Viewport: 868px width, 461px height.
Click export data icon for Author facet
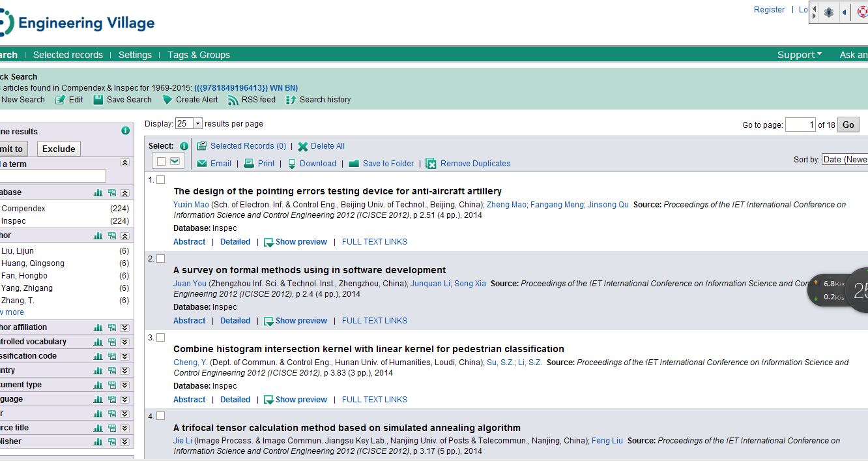112,236
